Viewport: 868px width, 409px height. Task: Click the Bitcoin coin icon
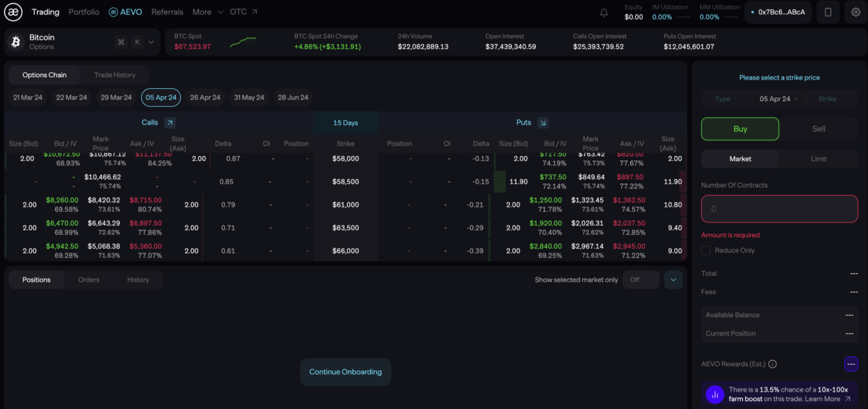pyautogui.click(x=15, y=42)
